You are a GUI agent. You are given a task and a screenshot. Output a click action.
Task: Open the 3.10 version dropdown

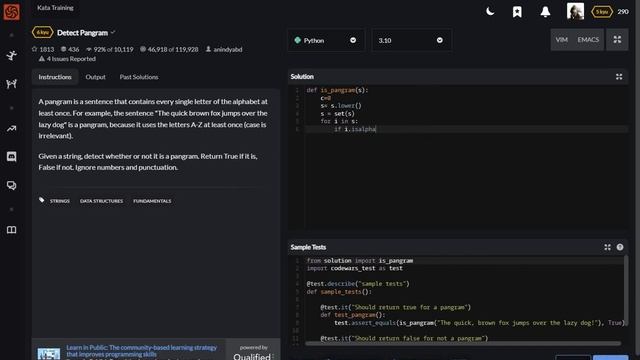[411, 40]
